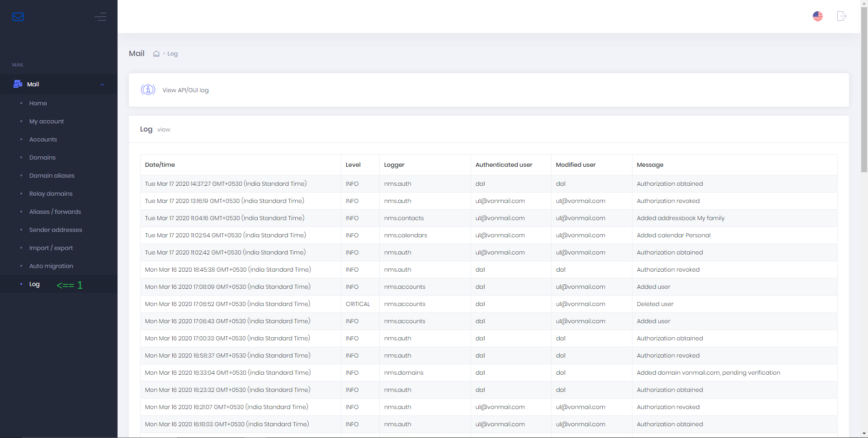Viewport: 868px width, 438px height.
Task: Collapse the Mail menu chevron
Action: tap(102, 85)
